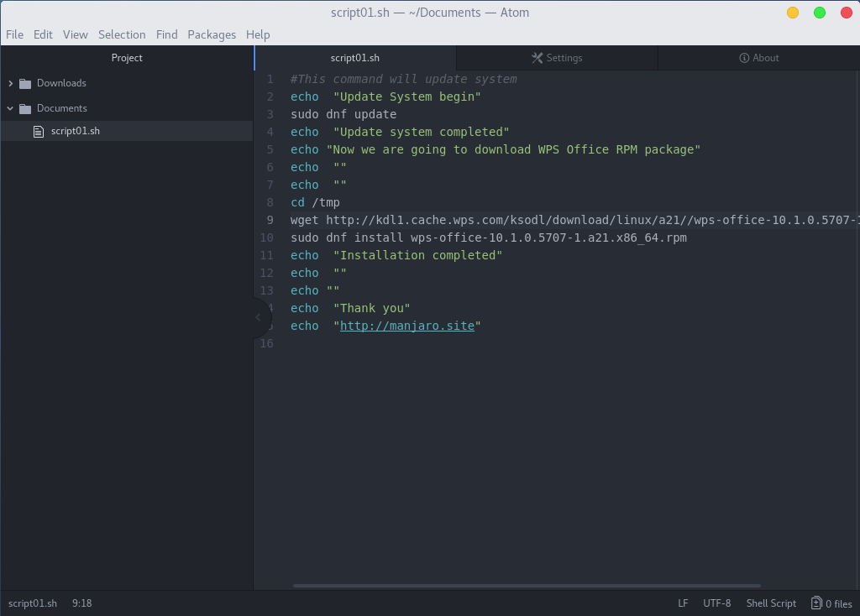Image resolution: width=860 pixels, height=616 pixels.
Task: Switch to the Settings tab
Action: [x=557, y=58]
